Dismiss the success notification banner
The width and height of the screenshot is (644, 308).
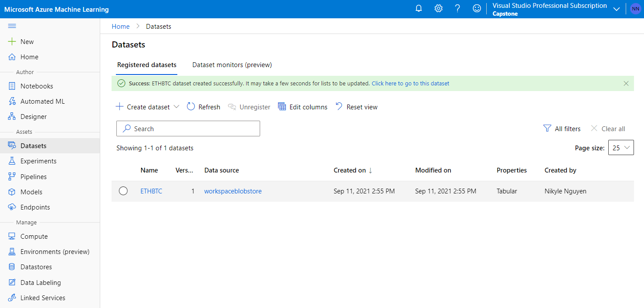tap(626, 83)
